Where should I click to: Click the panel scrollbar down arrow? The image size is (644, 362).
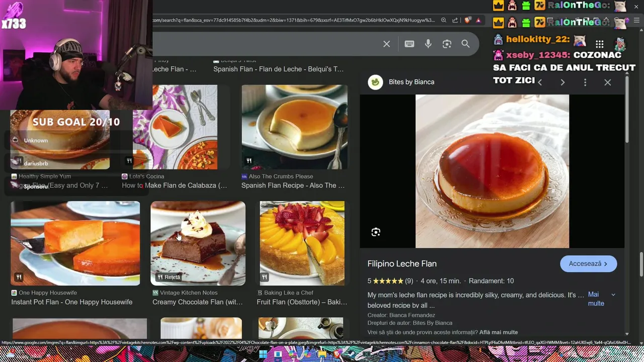coord(627,334)
